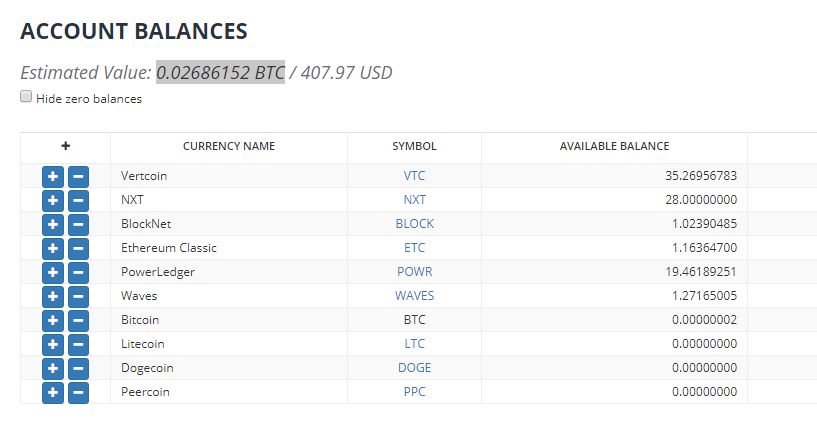Hit the minus icon in Dogecoin row
This screenshot has width=817, height=430.
[x=78, y=368]
